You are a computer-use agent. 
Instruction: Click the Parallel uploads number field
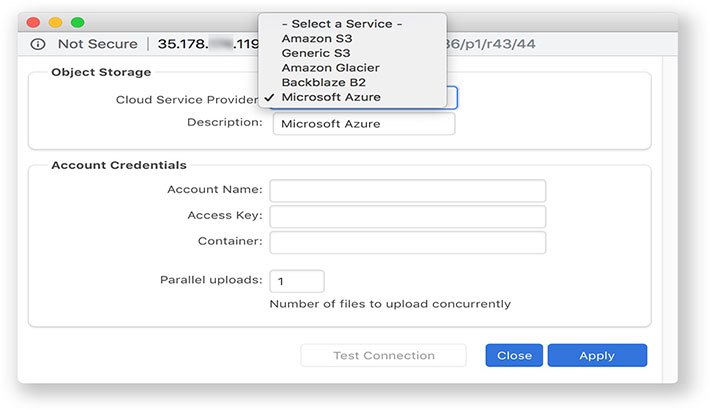coord(296,281)
